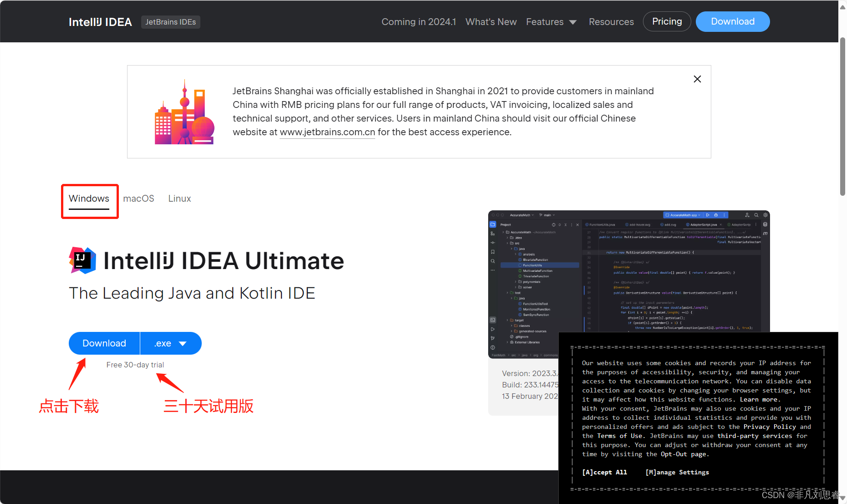The width and height of the screenshot is (847, 504).
Task: Accept all cookies
Action: pyautogui.click(x=604, y=472)
